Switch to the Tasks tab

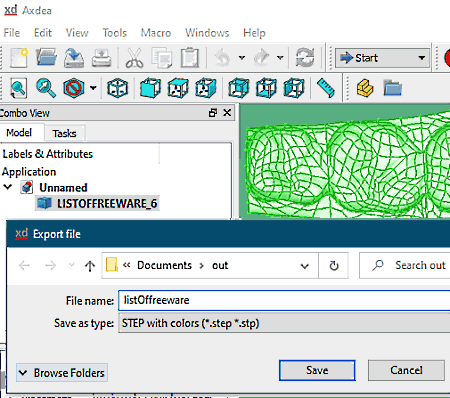pos(64,133)
